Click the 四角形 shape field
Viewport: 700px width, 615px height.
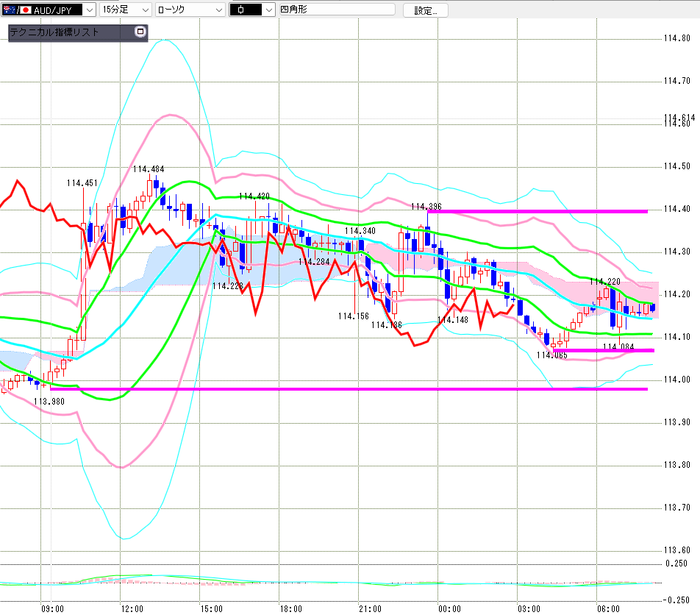337,10
